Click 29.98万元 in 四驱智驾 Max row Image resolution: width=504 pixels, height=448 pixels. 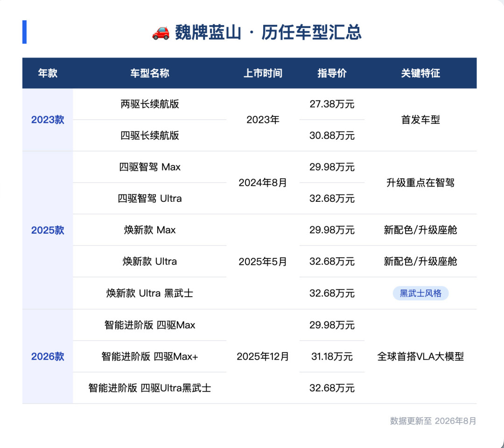tap(332, 167)
